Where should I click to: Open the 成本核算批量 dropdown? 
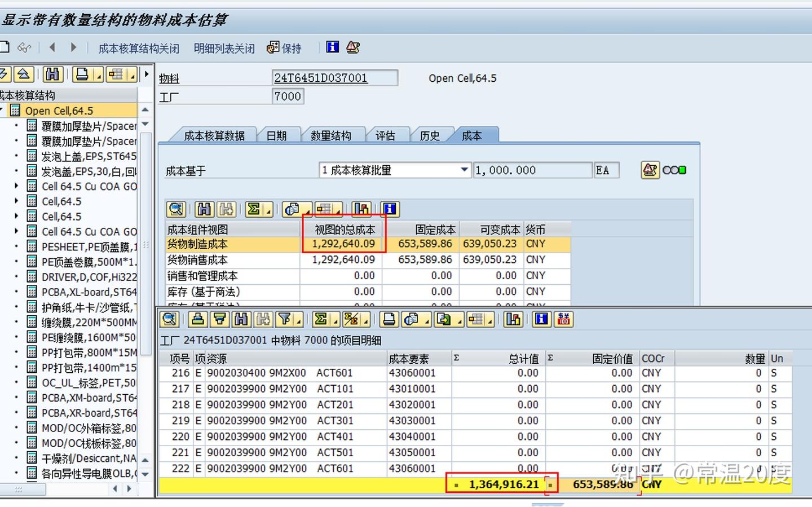(x=464, y=170)
